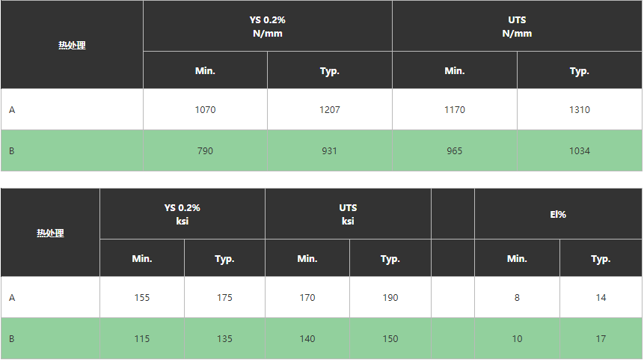Screen dimensions: 644x360
Task: Click the YS 0.2% ksi column header
Action: [183, 214]
